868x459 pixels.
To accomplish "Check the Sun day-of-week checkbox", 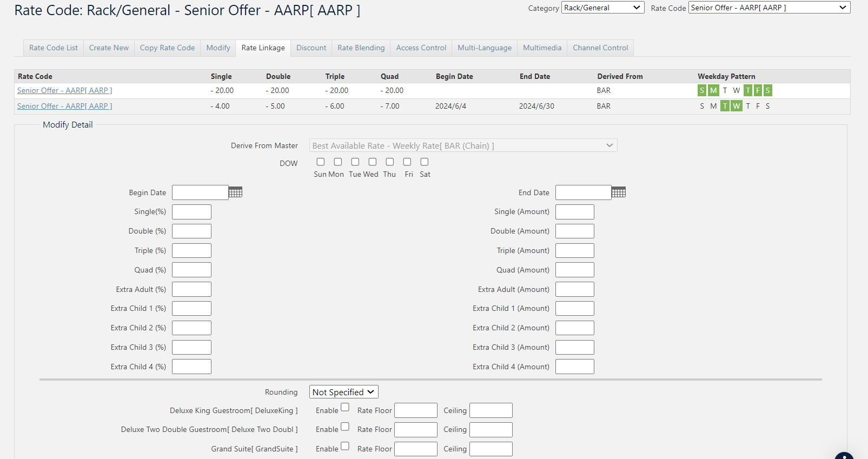I will point(321,162).
